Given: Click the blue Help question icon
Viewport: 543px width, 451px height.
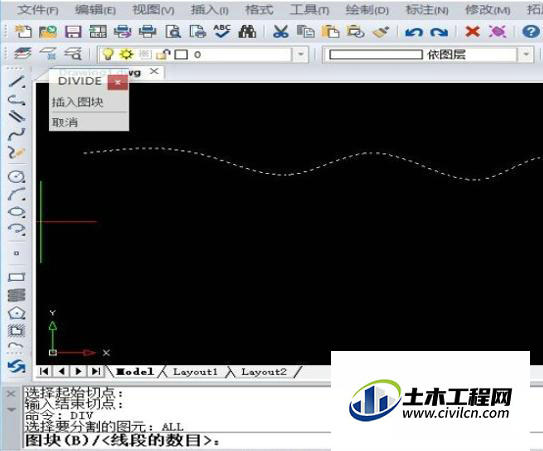Looking at the screenshot, I should point(531,32).
